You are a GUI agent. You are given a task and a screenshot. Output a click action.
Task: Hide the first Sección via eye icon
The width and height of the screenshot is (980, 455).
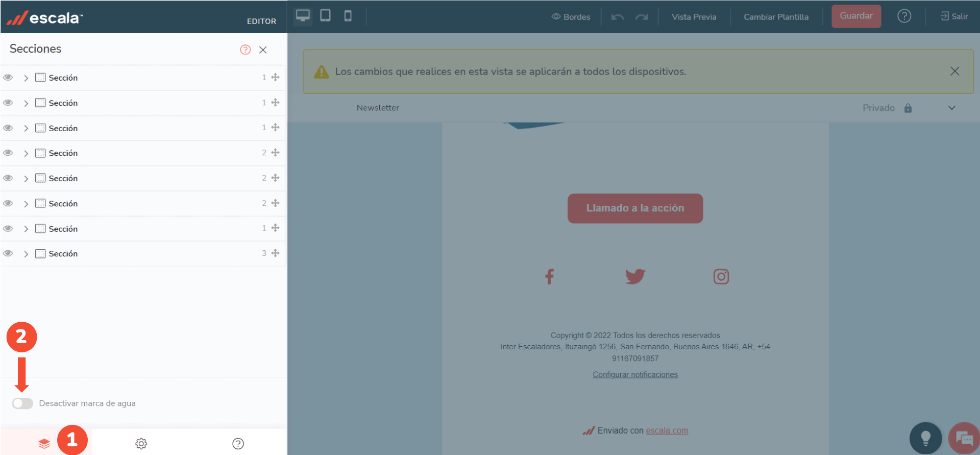click(8, 78)
